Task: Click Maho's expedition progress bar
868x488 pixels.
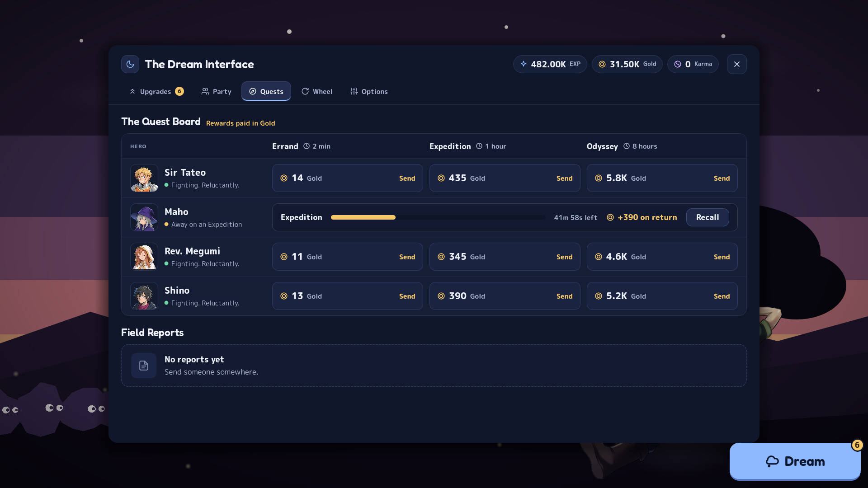Action: (x=438, y=217)
